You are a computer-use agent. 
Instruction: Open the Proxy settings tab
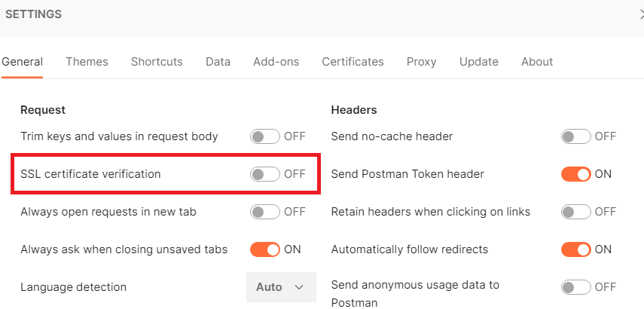[421, 62]
